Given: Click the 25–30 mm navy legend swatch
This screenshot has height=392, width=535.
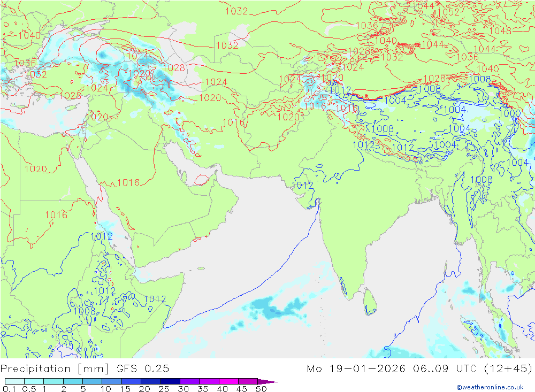Looking at the screenshot, I should point(170,381).
